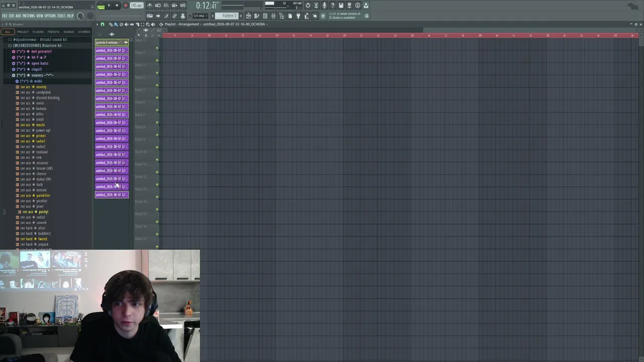644x362 pixels.
Task: Mute Track 4 with its green dot
Action: click(x=157, y=85)
